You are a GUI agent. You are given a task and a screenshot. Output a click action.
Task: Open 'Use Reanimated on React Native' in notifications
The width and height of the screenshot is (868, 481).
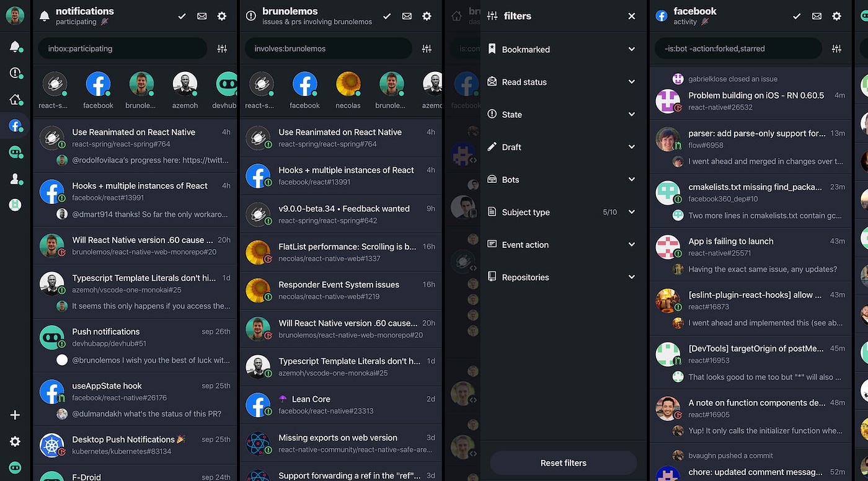click(x=135, y=146)
